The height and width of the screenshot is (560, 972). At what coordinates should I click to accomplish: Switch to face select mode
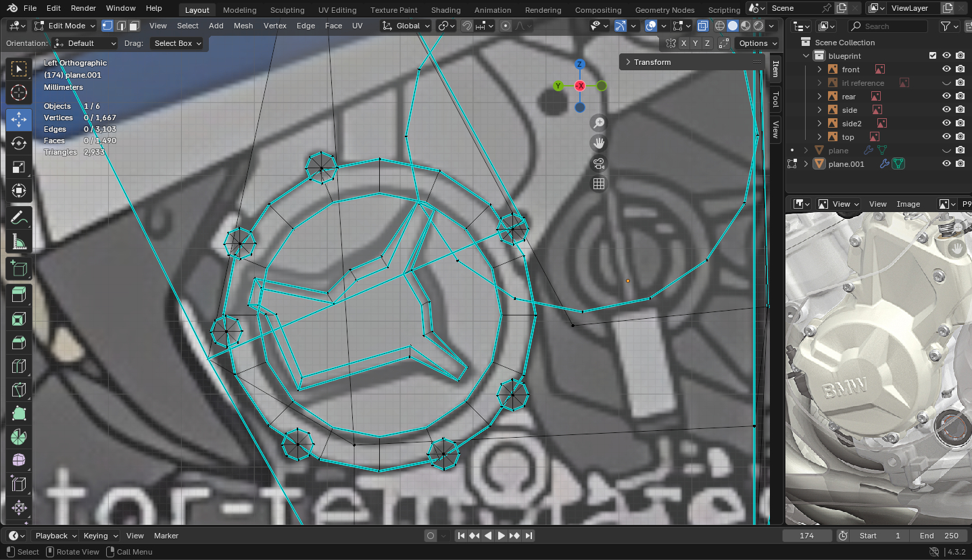point(135,26)
